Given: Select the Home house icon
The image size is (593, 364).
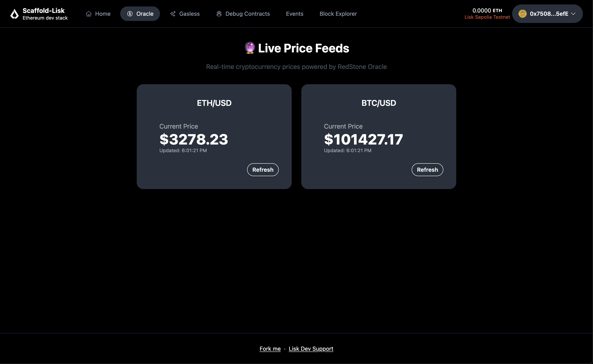Looking at the screenshot, I should point(88,14).
